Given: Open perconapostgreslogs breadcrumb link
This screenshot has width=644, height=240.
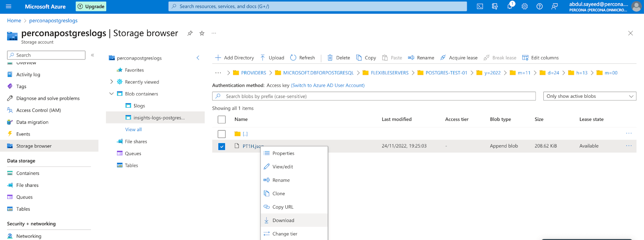Looking at the screenshot, I should (x=54, y=21).
